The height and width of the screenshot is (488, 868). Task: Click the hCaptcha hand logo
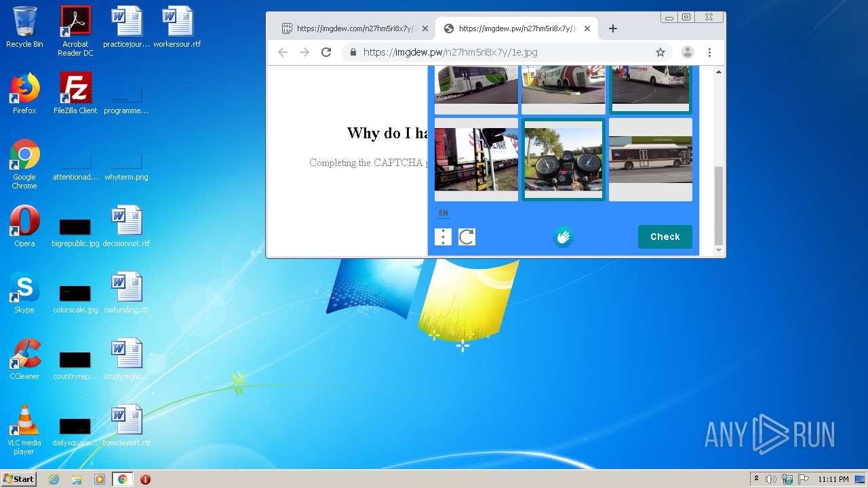(x=564, y=237)
